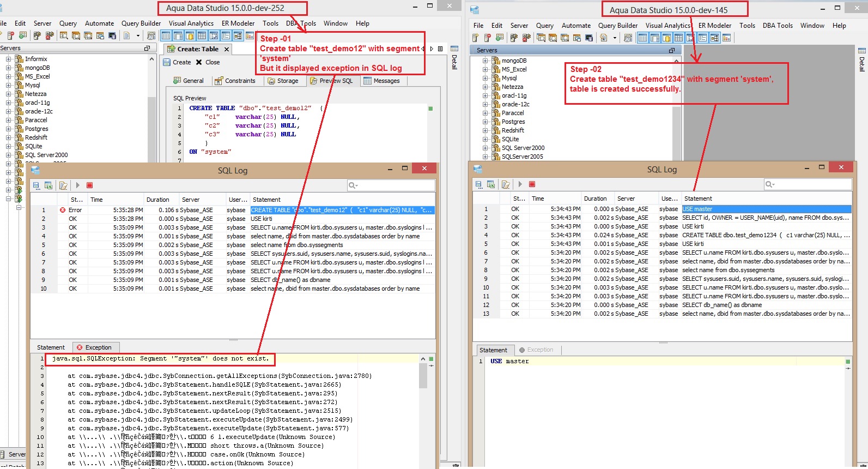Click first query window icon in left toolbar
The height and width of the screenshot is (469, 868).
(x=64, y=35)
